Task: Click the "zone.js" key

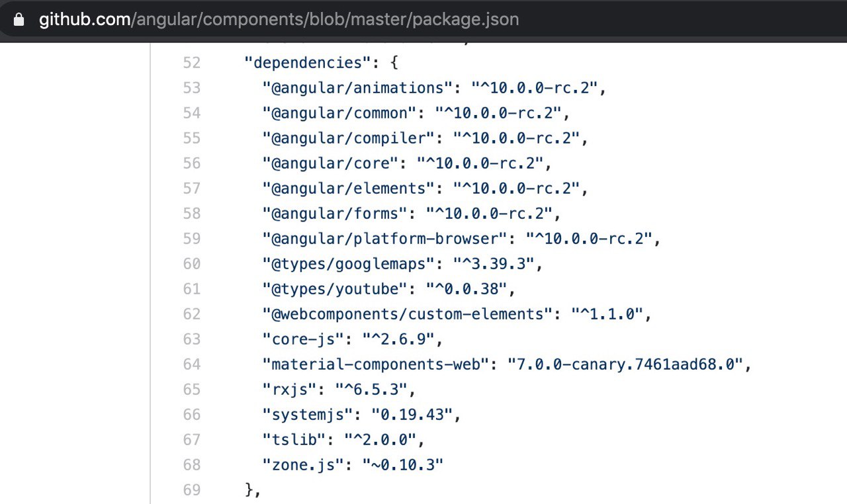Action: [303, 465]
